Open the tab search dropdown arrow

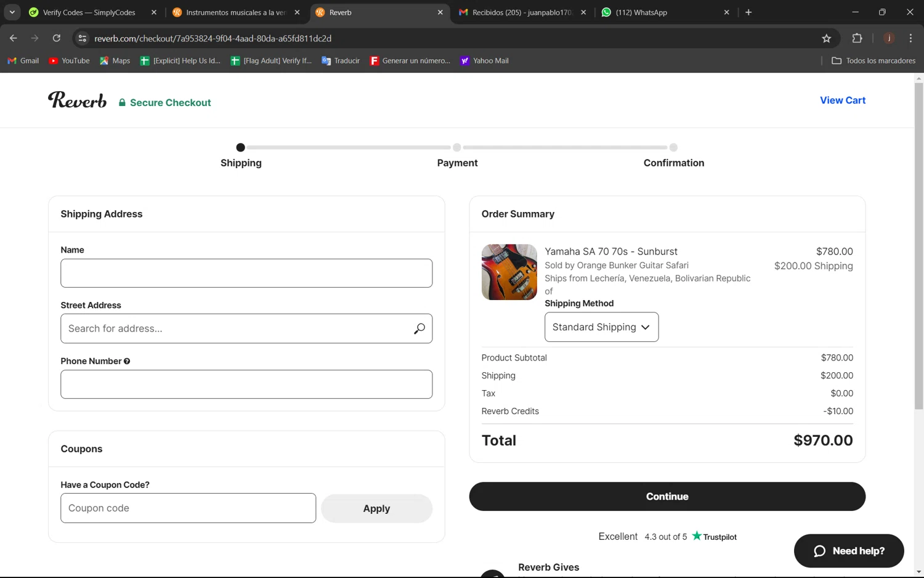[x=12, y=12]
